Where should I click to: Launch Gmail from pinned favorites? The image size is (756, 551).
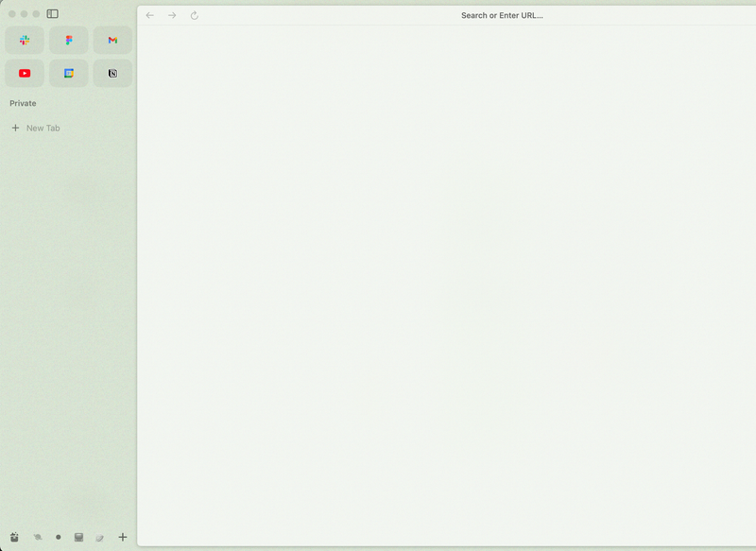[x=112, y=41]
